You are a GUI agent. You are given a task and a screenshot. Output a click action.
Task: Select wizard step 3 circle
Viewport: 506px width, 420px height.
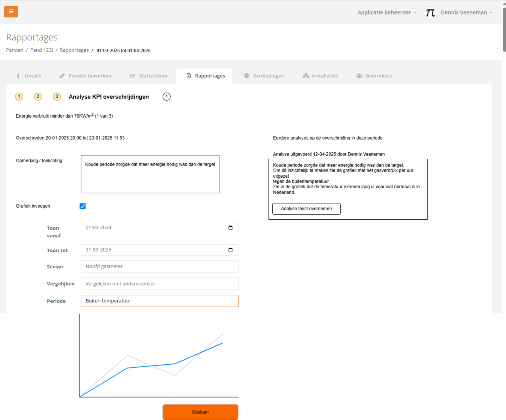57,96
